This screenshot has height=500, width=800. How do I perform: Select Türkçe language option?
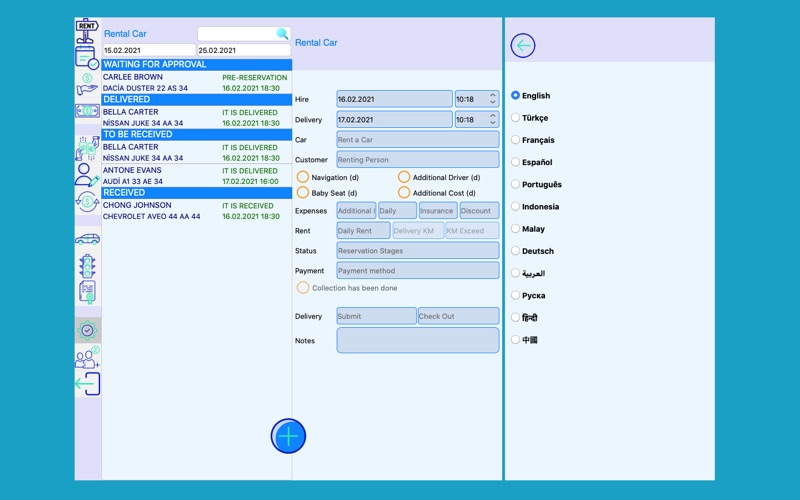pos(530,118)
